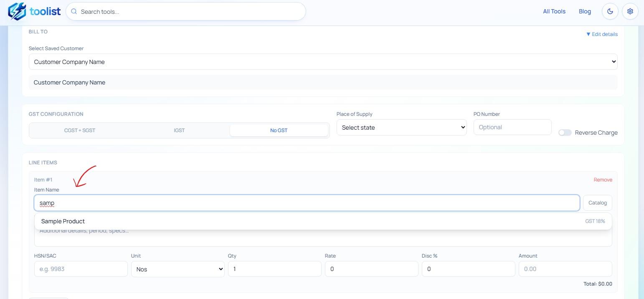The image size is (644, 299).
Task: Open the Place of Supply state dropdown
Action: 401,127
